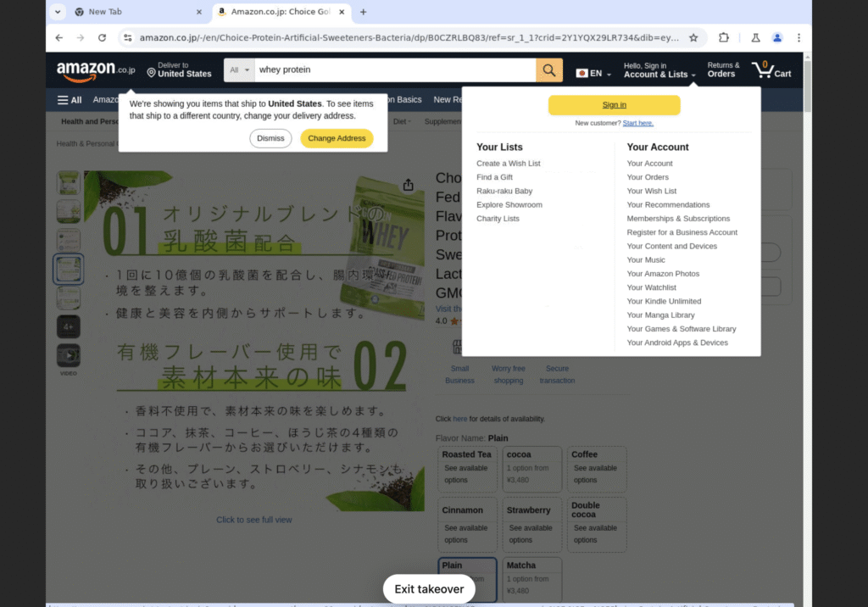Open Your Kindle Unlimited
This screenshot has width=868, height=607.
tap(664, 301)
